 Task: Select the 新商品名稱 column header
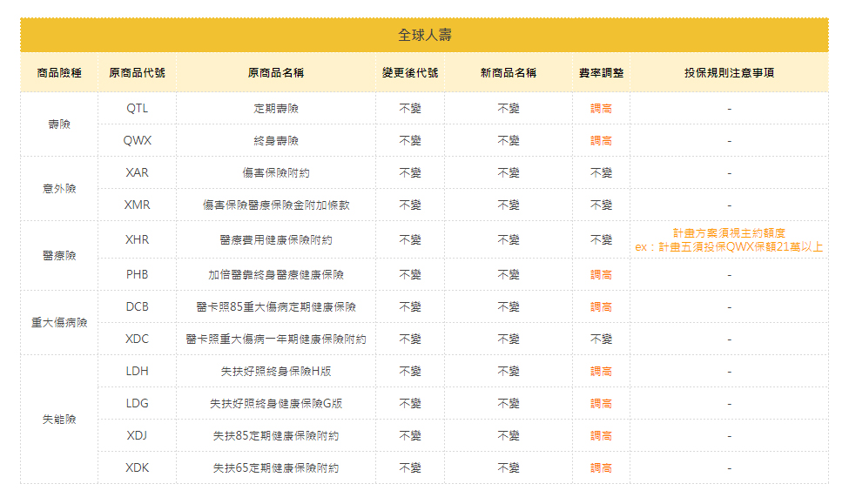point(509,72)
